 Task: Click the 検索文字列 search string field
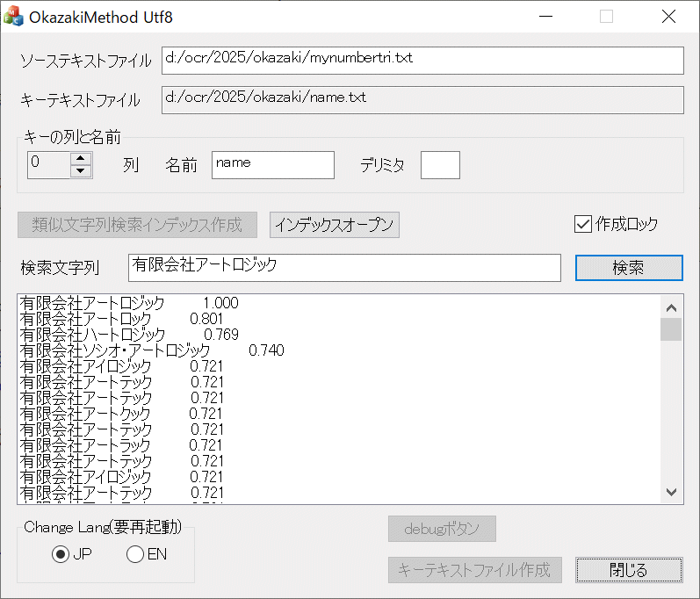(x=344, y=268)
